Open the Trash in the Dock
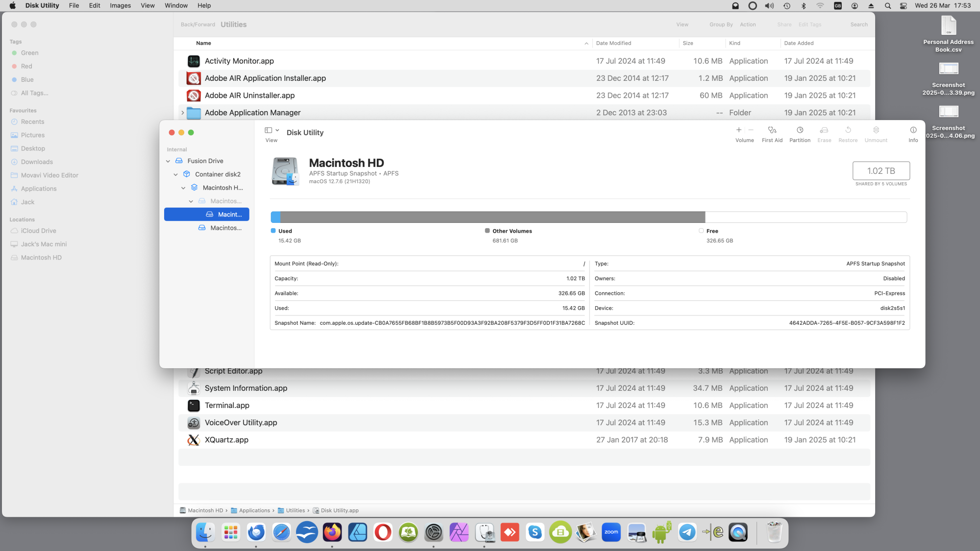The image size is (980, 551). [774, 532]
